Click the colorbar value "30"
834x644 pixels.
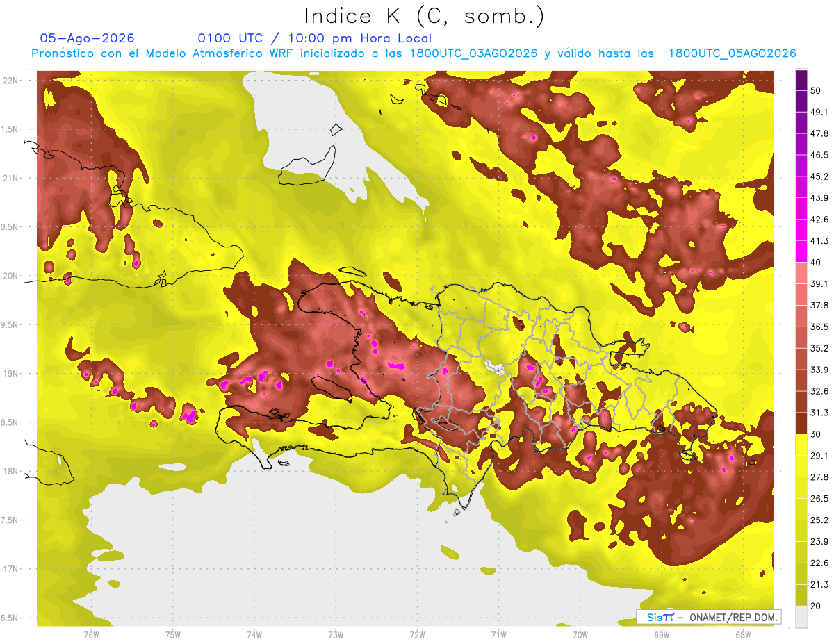tap(816, 434)
